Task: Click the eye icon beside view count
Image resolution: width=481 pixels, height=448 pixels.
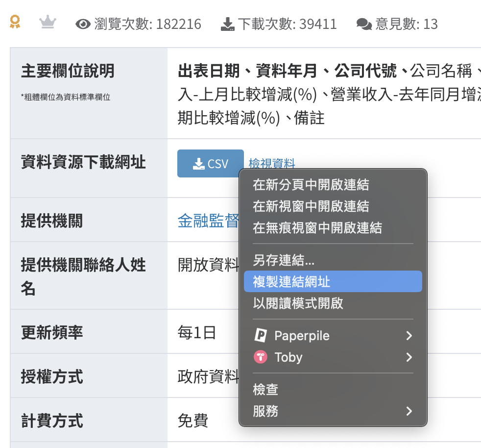Action: 83,24
